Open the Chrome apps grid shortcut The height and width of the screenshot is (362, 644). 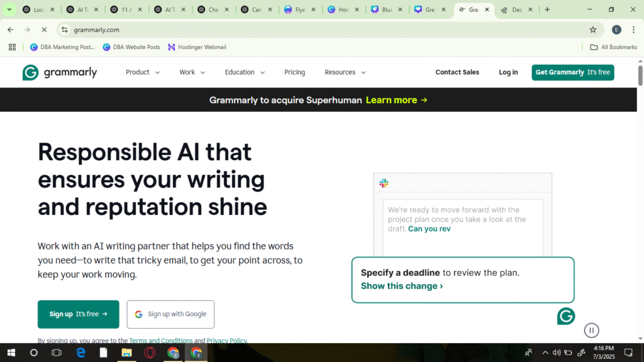(13, 47)
